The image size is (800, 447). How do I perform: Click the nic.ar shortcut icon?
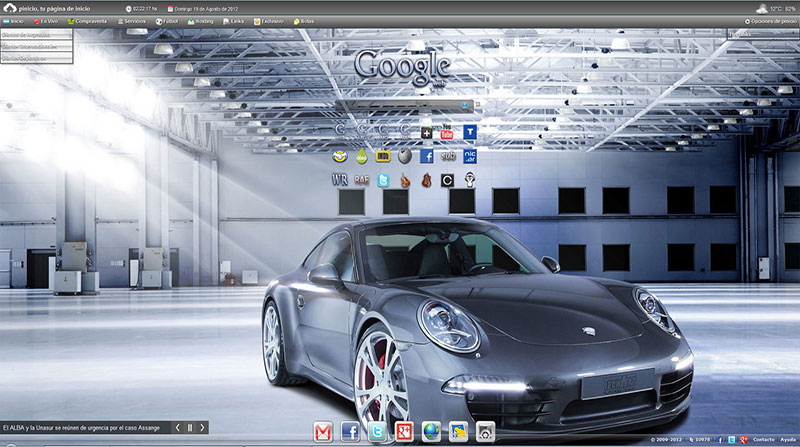click(x=469, y=156)
